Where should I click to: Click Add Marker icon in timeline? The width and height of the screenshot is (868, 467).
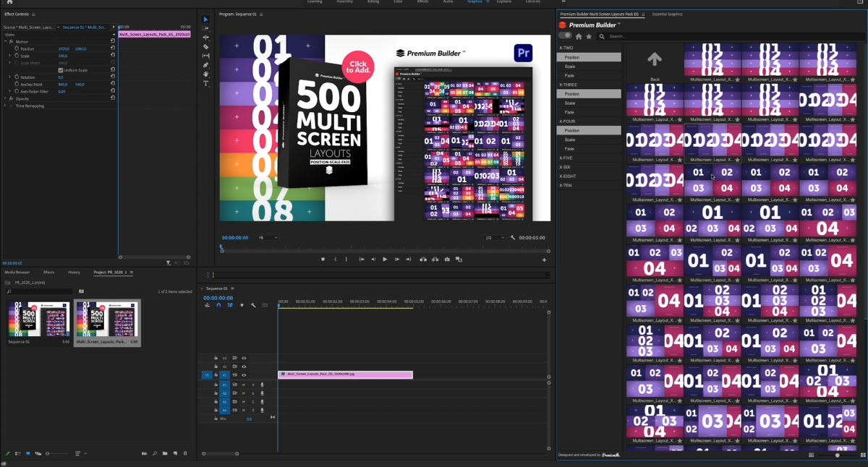pyautogui.click(x=242, y=305)
